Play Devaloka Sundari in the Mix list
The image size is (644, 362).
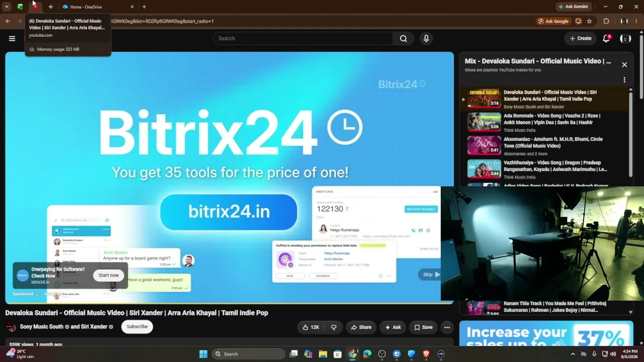coord(545,99)
